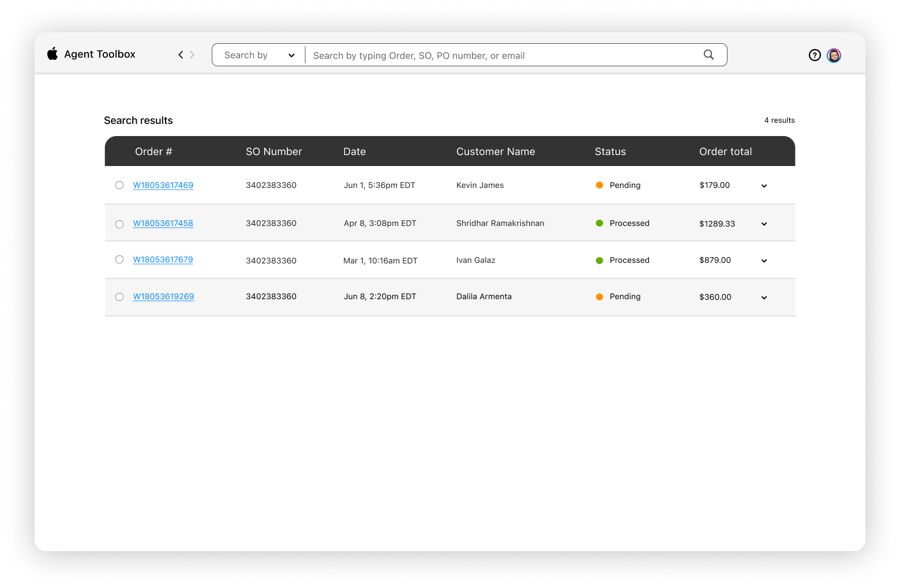
Task: Click the Apple logo icon
Action: click(52, 54)
